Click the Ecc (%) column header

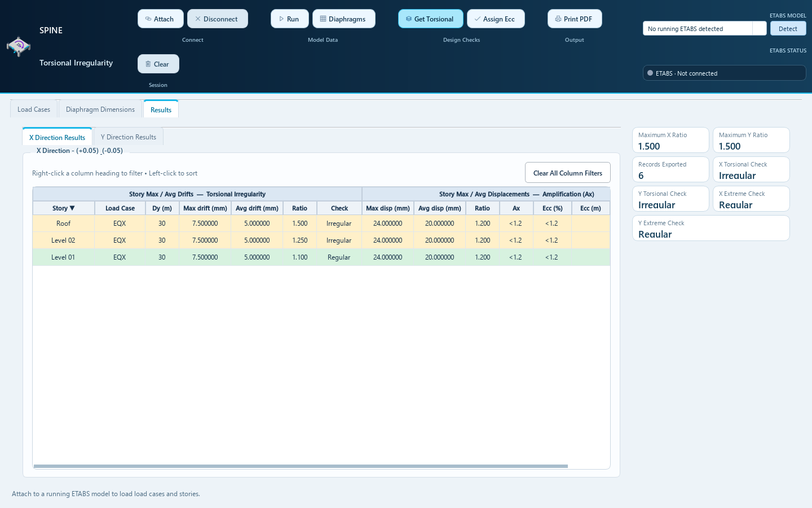[552, 208]
